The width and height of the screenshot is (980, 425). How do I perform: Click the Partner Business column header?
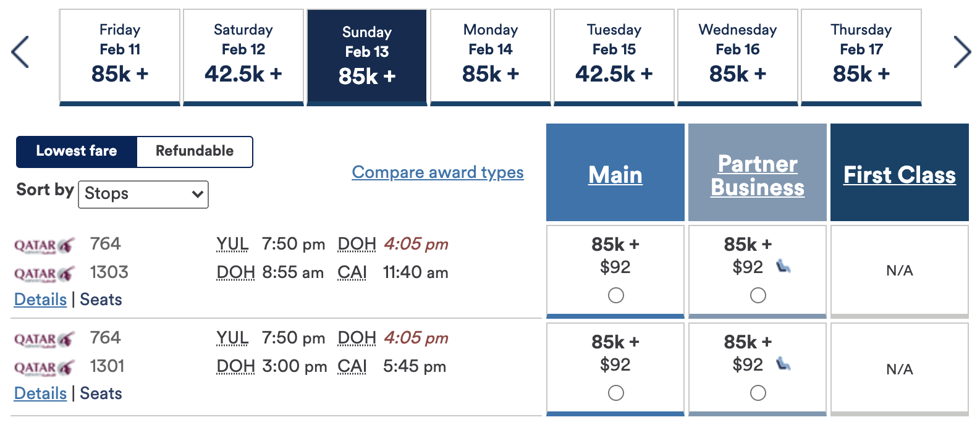[x=758, y=175]
